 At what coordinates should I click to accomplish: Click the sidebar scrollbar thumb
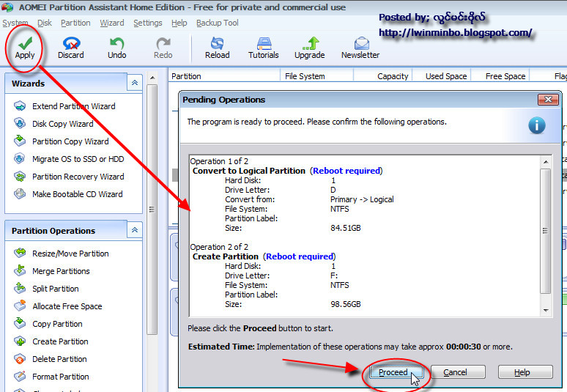tap(152, 210)
